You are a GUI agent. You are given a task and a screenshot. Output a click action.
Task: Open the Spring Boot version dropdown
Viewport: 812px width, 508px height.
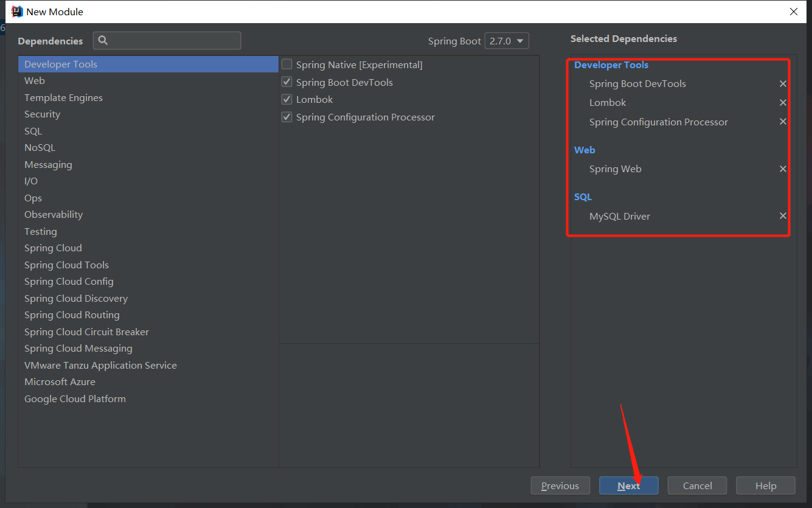coord(507,41)
